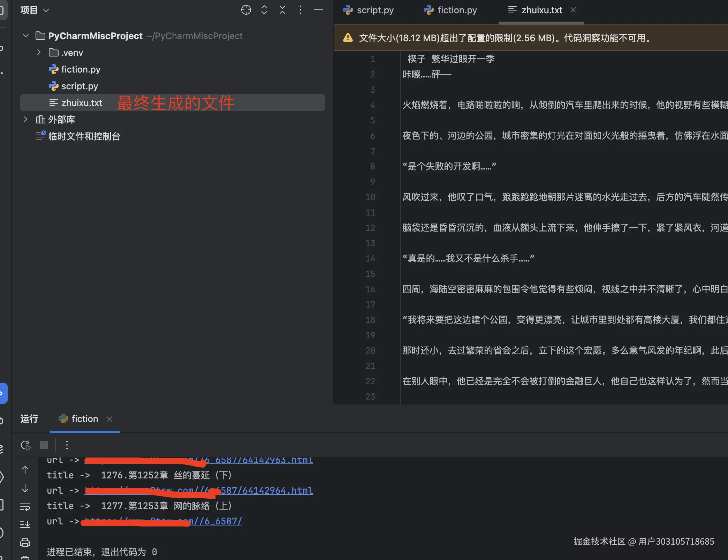Click console line 1277.第1253章 网的脉络

(x=139, y=506)
